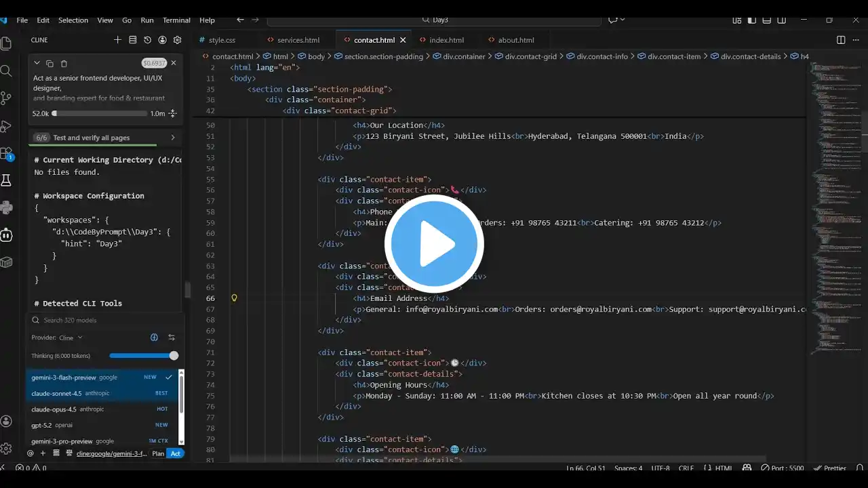Open the Python icon in the activity bar

click(6, 207)
